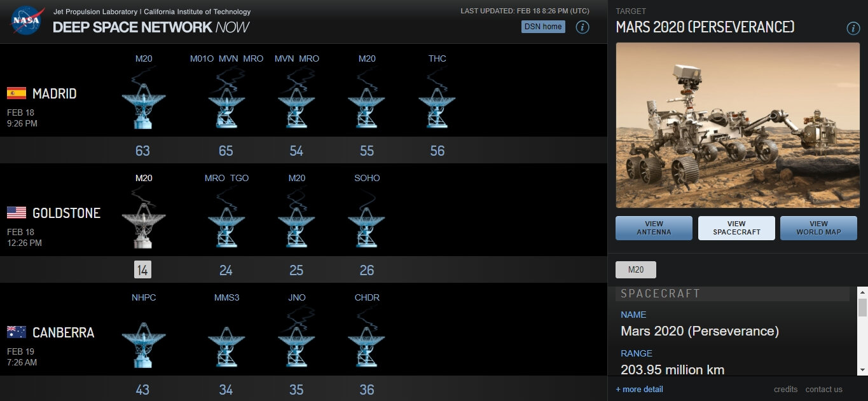Switch to View World Map
The width and height of the screenshot is (868, 401).
[x=818, y=228]
